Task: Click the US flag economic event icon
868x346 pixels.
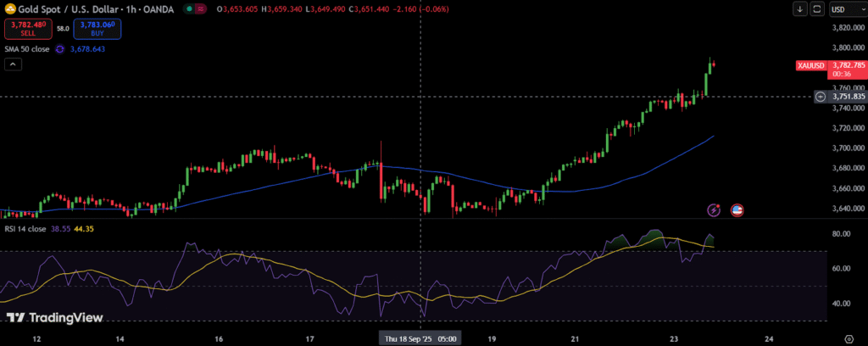Action: tap(737, 209)
